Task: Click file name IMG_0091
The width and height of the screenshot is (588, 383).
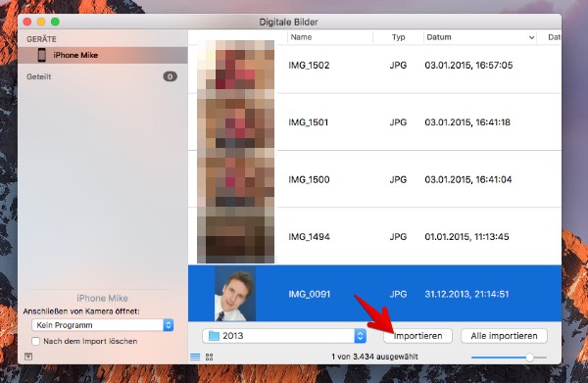Action: [310, 294]
